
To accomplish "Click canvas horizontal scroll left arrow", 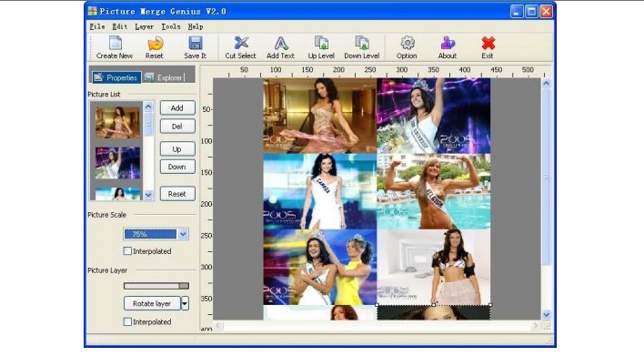I will pyautogui.click(x=218, y=326).
